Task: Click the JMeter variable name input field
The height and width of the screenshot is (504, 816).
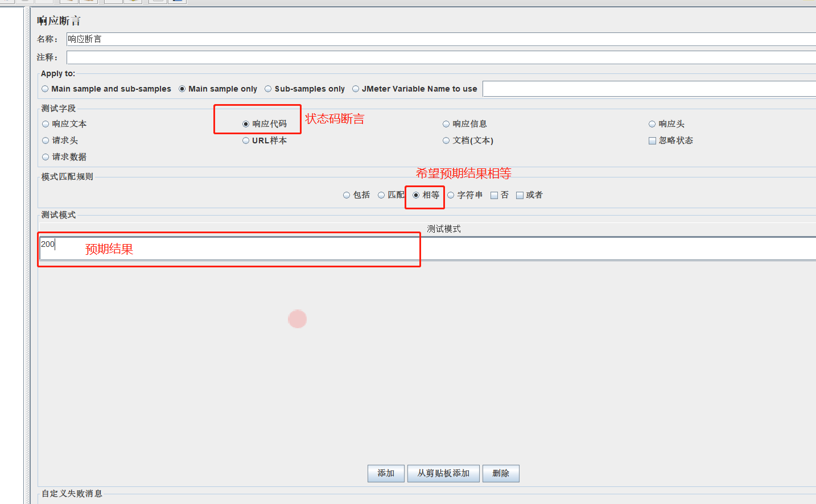Action: (649, 89)
